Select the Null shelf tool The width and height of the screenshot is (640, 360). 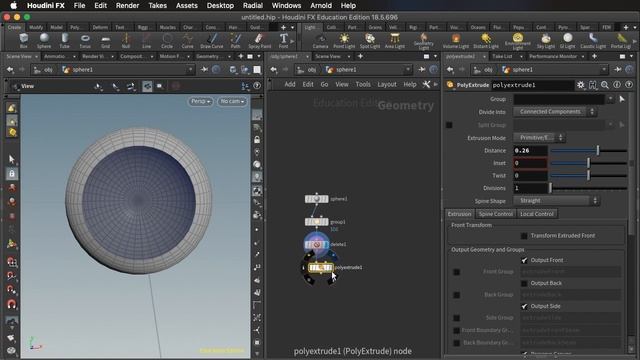126,40
